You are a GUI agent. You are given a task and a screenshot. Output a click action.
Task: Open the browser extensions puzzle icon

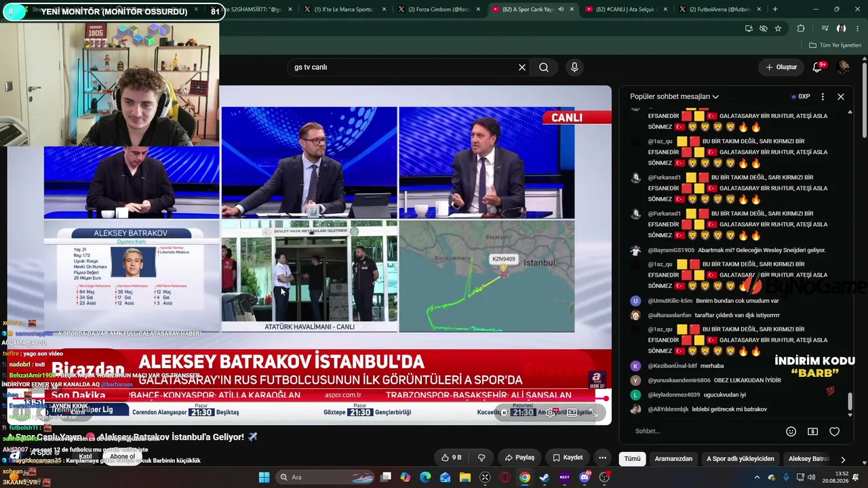[801, 28]
